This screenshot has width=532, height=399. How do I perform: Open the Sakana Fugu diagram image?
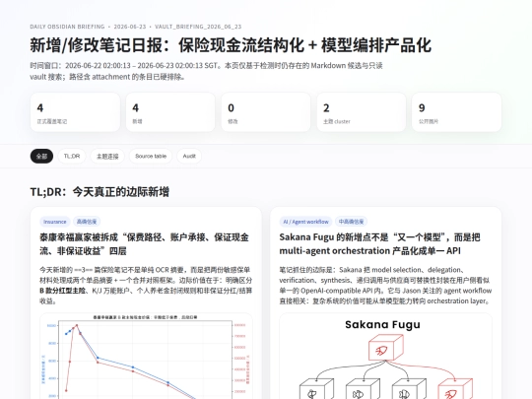[386, 357]
